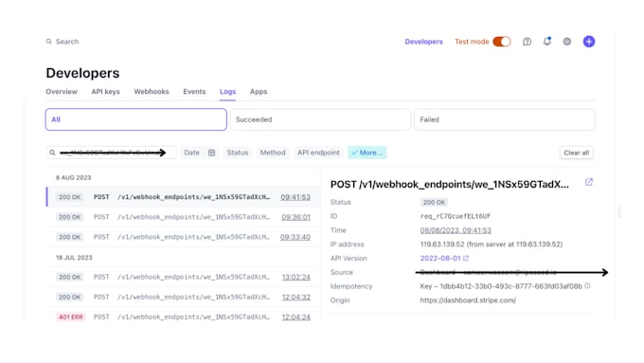The image size is (644, 363).
Task: Open the help question mark icon
Action: click(527, 42)
